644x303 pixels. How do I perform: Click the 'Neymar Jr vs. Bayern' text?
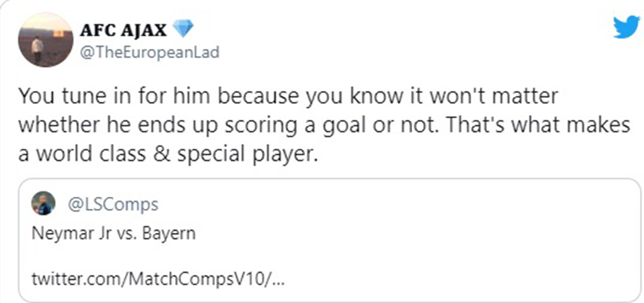click(114, 234)
